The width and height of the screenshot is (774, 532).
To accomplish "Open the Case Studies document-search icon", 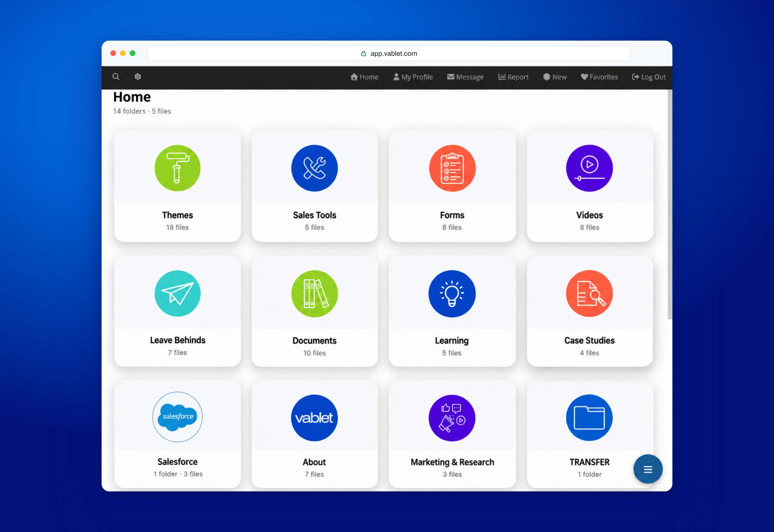I will tap(589, 293).
